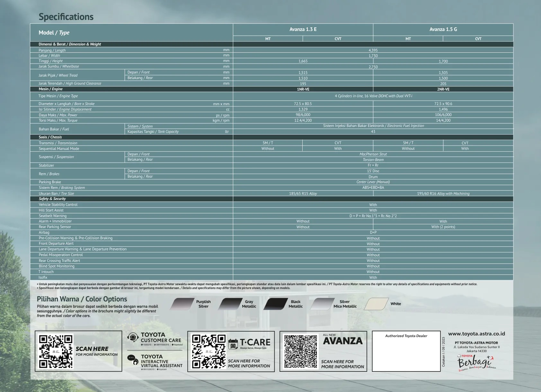541x392 pixels.
Task: Select the Gray Metallic color swatch
Action: 230,304
